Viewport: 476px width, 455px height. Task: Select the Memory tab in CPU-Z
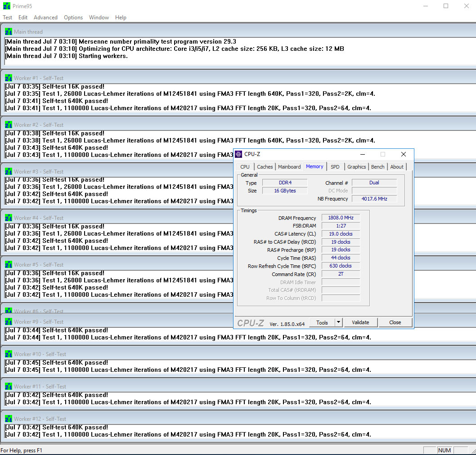click(314, 166)
